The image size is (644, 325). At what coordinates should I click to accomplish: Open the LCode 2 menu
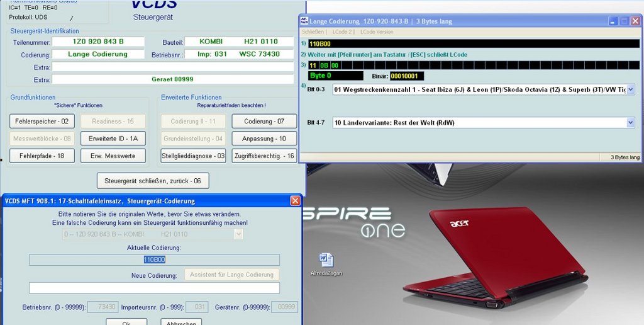pyautogui.click(x=341, y=31)
